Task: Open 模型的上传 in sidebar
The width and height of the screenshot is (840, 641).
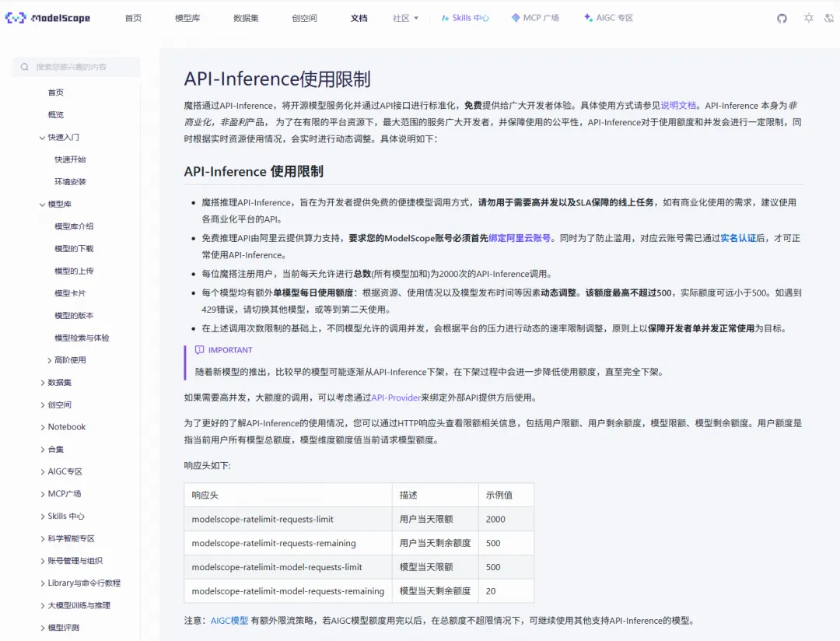Action: click(x=74, y=271)
